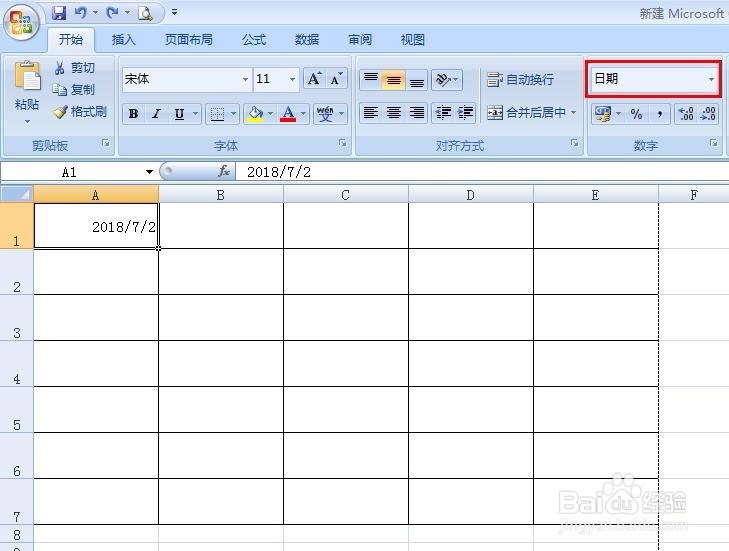This screenshot has height=551, width=729.
Task: Open text orientation button
Action: click(x=446, y=80)
